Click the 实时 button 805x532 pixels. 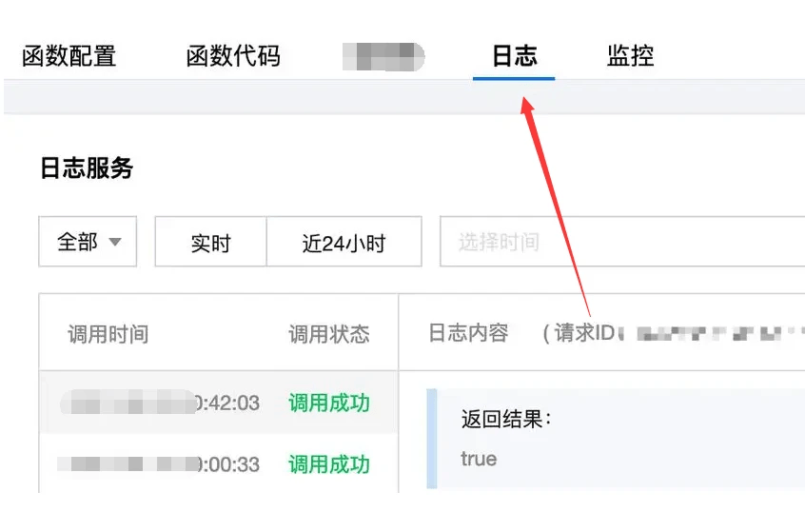(211, 242)
